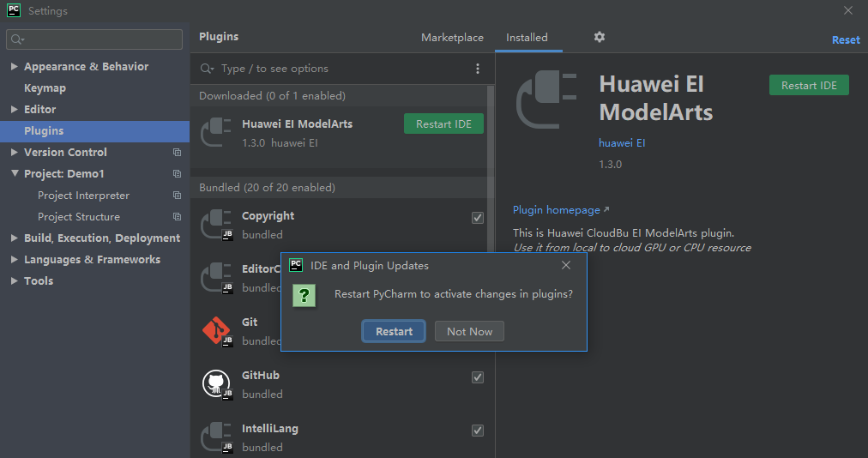Click the Huawei EI ModelArts list plug icon
Viewport: 868px width, 458px height.
click(x=216, y=132)
